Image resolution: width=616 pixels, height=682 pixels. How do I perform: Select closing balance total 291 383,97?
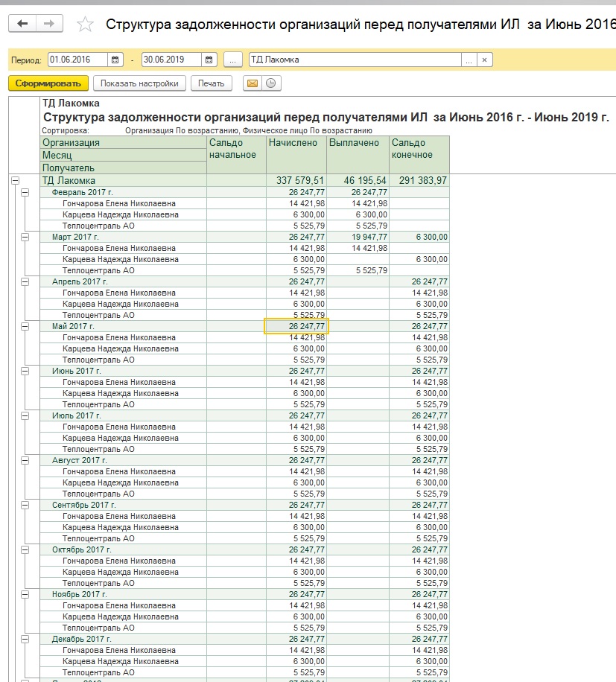coord(419,180)
